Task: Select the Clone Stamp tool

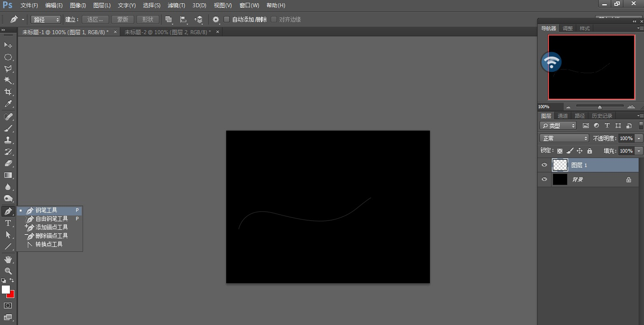Action: click(x=8, y=140)
